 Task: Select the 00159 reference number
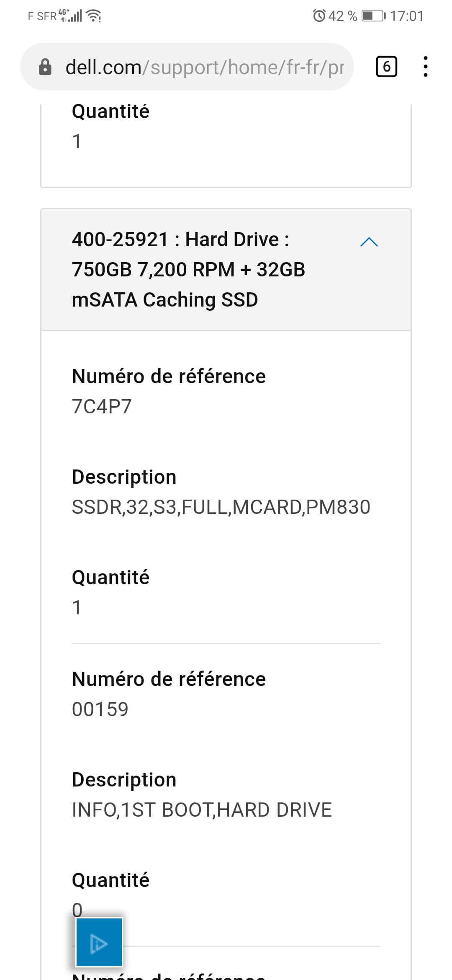pos(100,709)
